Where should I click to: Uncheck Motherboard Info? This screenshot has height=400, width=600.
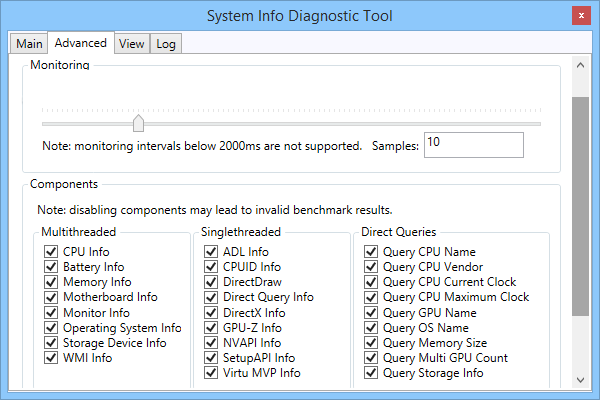[51, 297]
